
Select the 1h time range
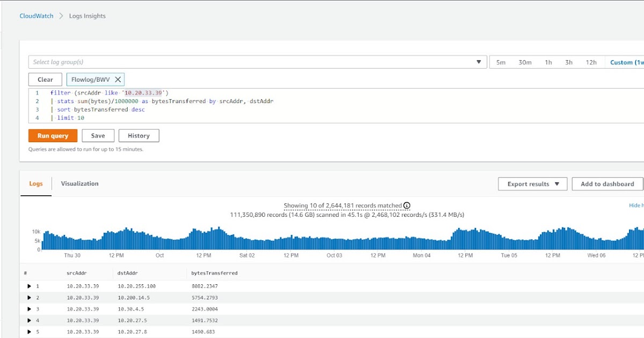[x=548, y=62]
